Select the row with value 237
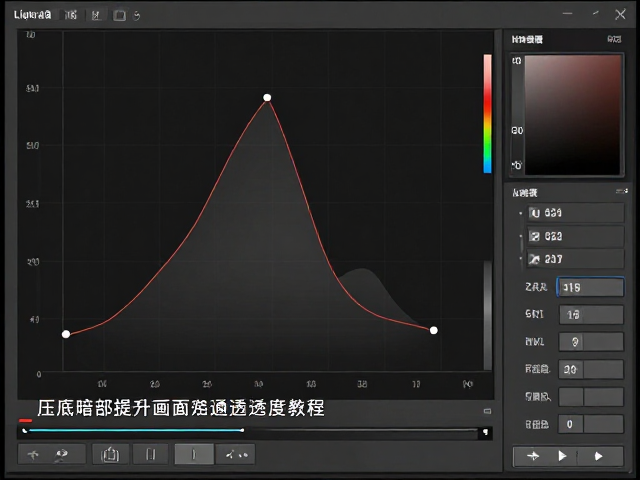 point(576,259)
